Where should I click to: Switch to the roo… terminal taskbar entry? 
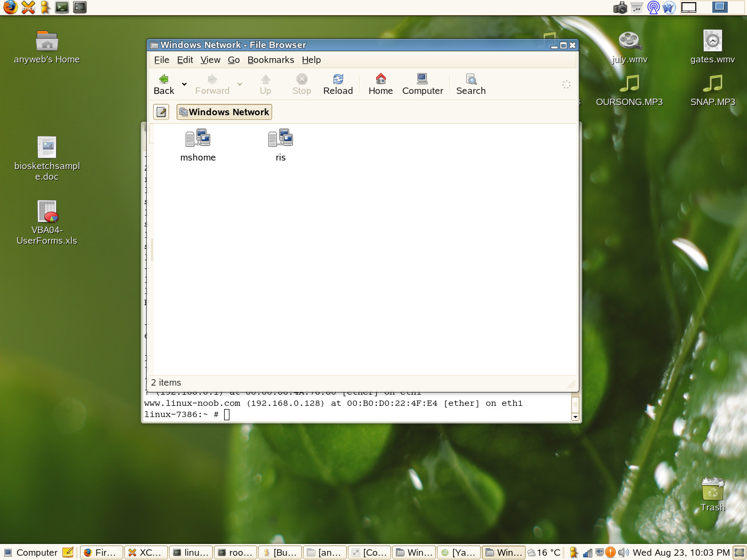click(x=236, y=553)
